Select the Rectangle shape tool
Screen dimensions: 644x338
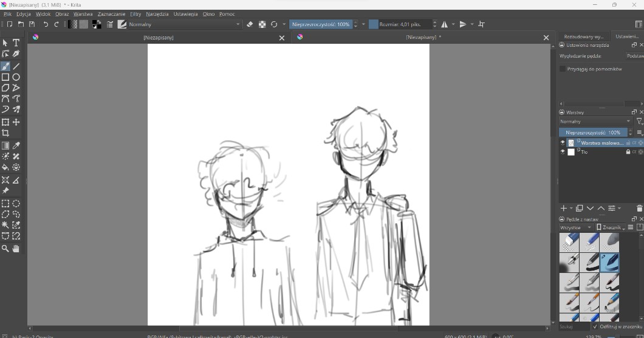[x=5, y=77]
